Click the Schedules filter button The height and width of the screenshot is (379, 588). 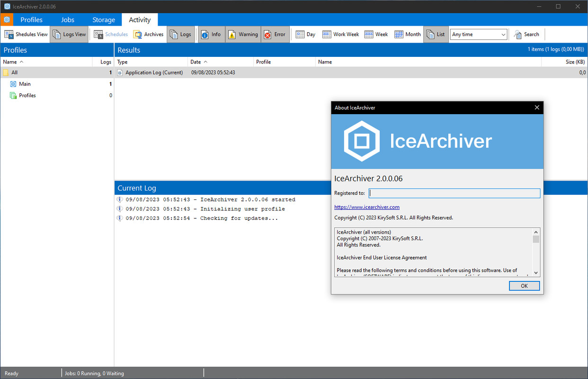point(111,34)
